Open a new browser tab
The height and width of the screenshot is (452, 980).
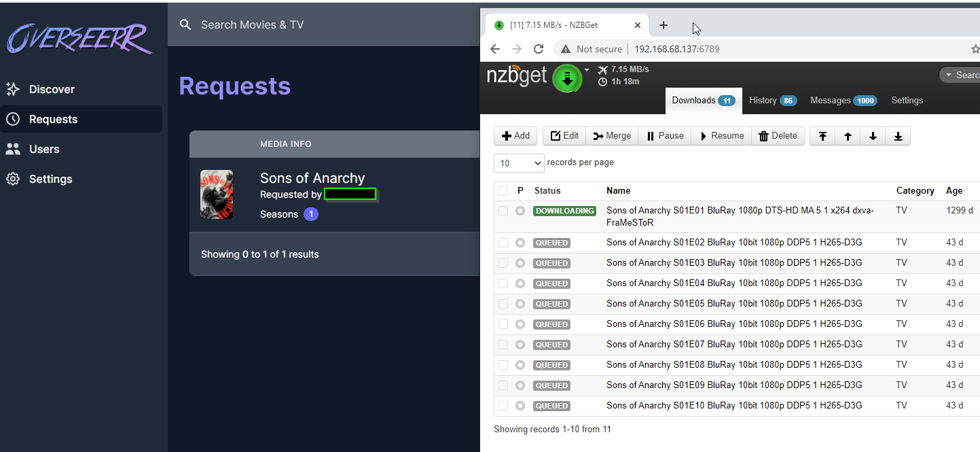664,25
